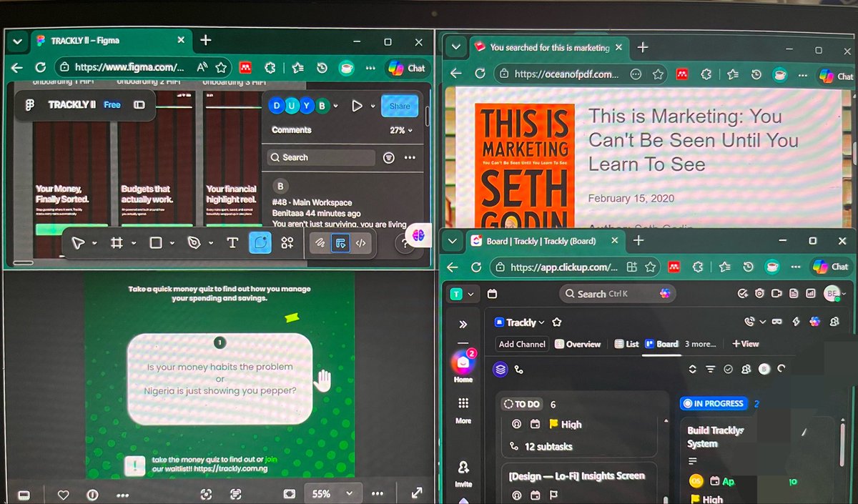The height and width of the screenshot is (504, 858).
Task: Click the IN PROGRESS status label
Action: tap(713, 403)
